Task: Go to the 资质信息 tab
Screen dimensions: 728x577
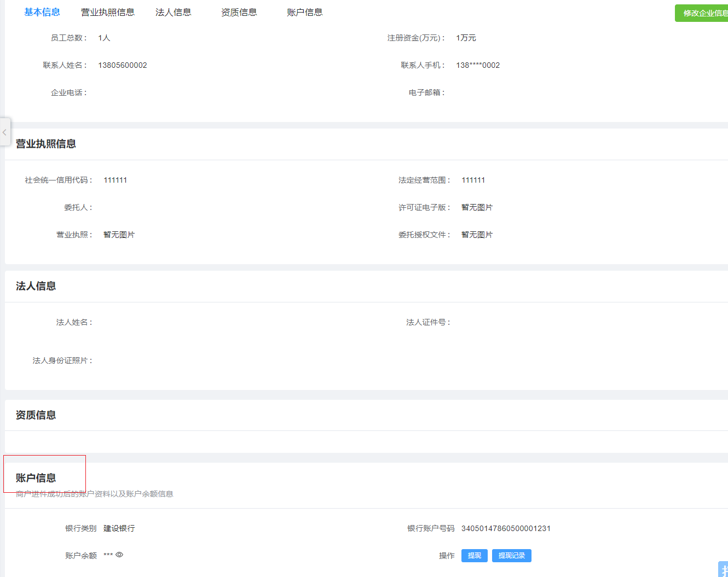Action: (x=239, y=12)
